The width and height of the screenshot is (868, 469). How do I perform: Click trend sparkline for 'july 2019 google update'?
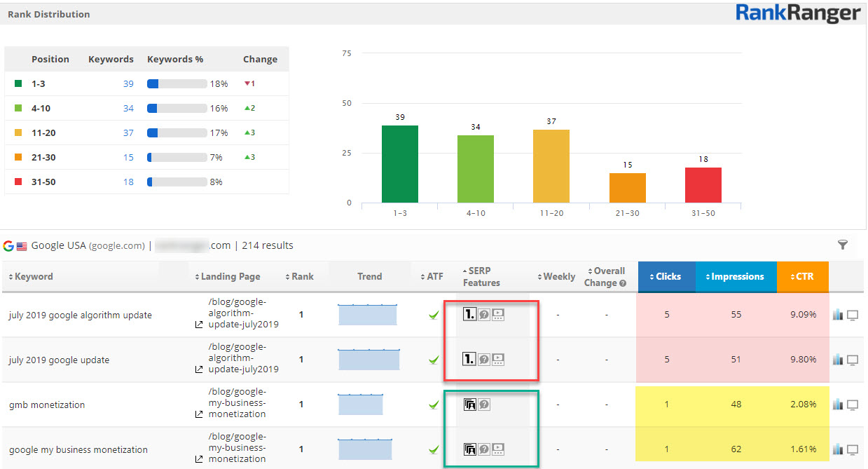coord(368,360)
